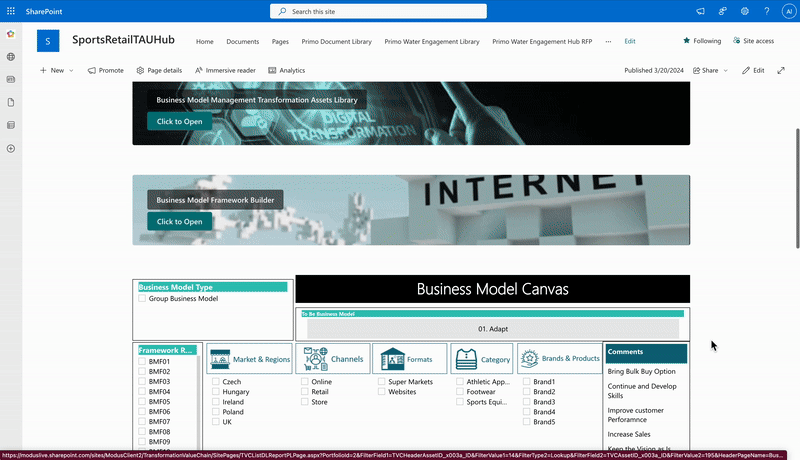The image size is (800, 460).
Task: Expand the Share dropdown chevron
Action: click(726, 70)
